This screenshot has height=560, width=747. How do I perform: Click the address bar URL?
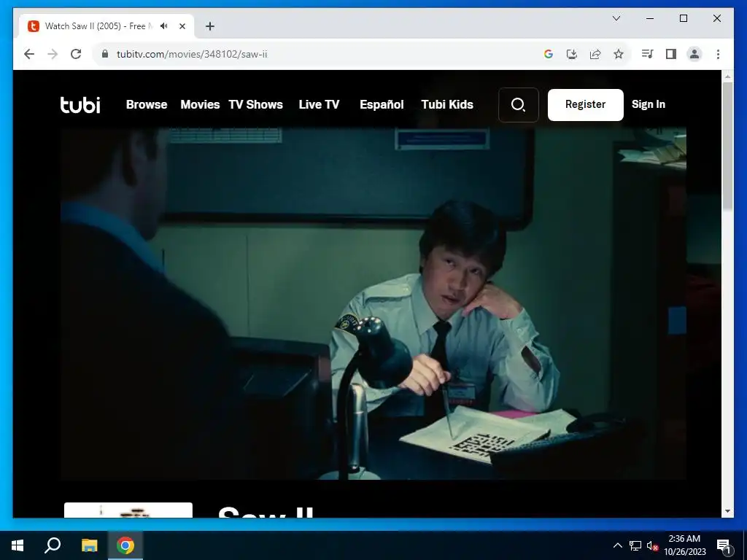click(192, 54)
